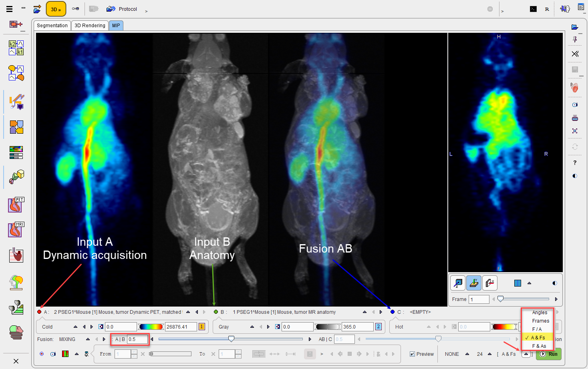Open the image fusion puzzle tool
The image size is (588, 369).
coord(16,127)
